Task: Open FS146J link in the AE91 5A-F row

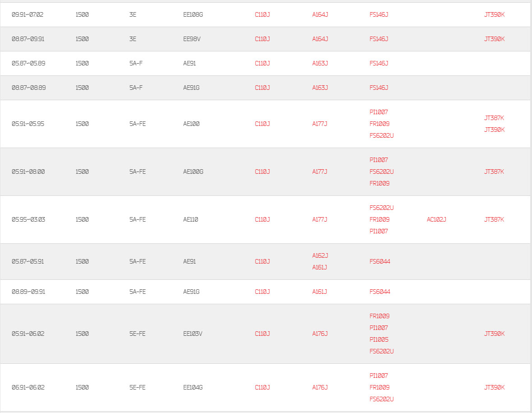Action: point(379,64)
